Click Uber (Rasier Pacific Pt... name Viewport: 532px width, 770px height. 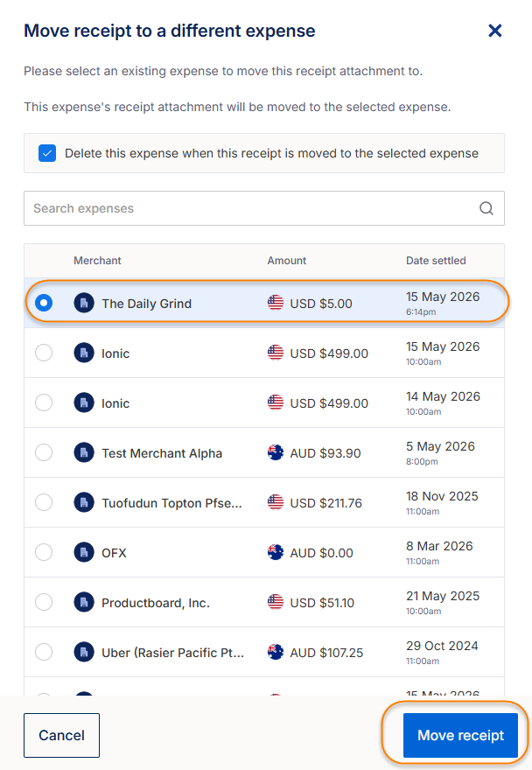coord(172,653)
